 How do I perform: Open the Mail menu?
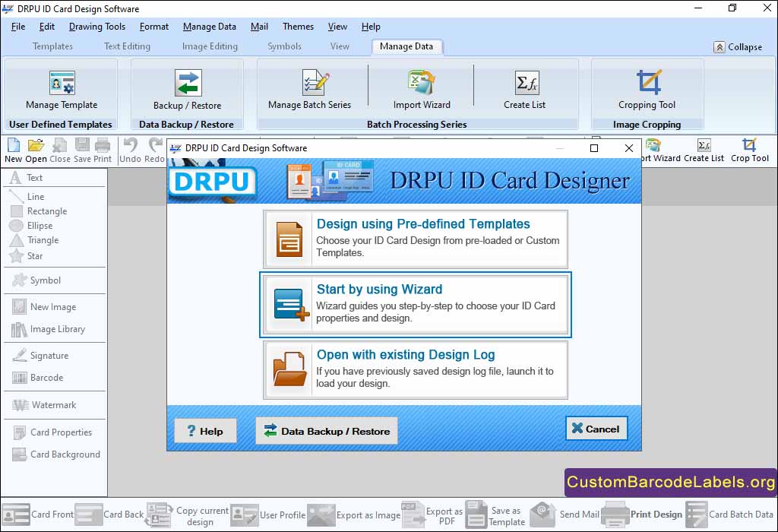click(259, 27)
